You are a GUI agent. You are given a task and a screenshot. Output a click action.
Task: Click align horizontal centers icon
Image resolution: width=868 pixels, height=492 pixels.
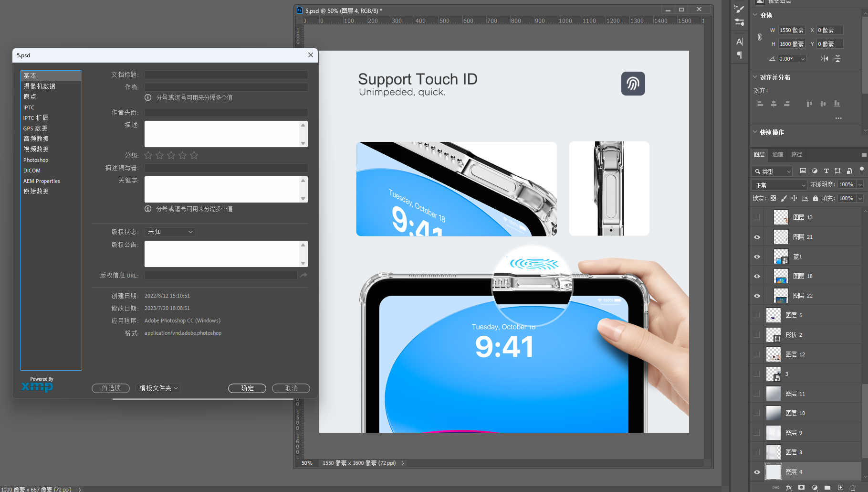pyautogui.click(x=774, y=104)
